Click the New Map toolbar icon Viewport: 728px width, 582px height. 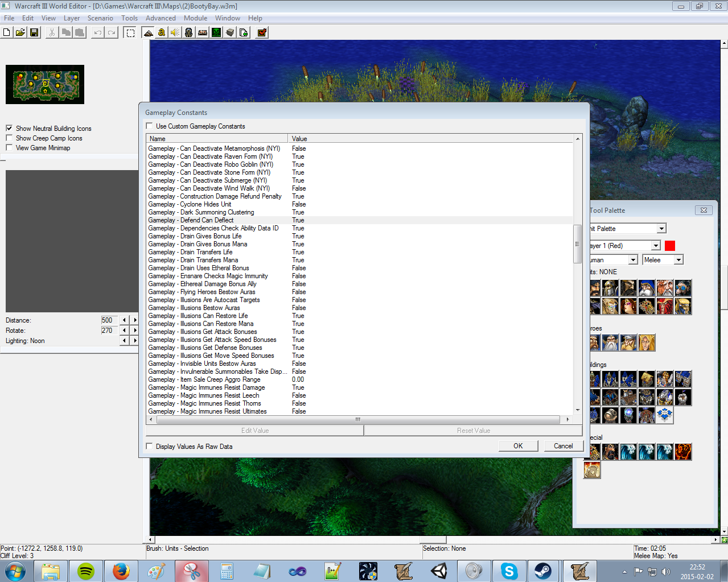[7, 32]
